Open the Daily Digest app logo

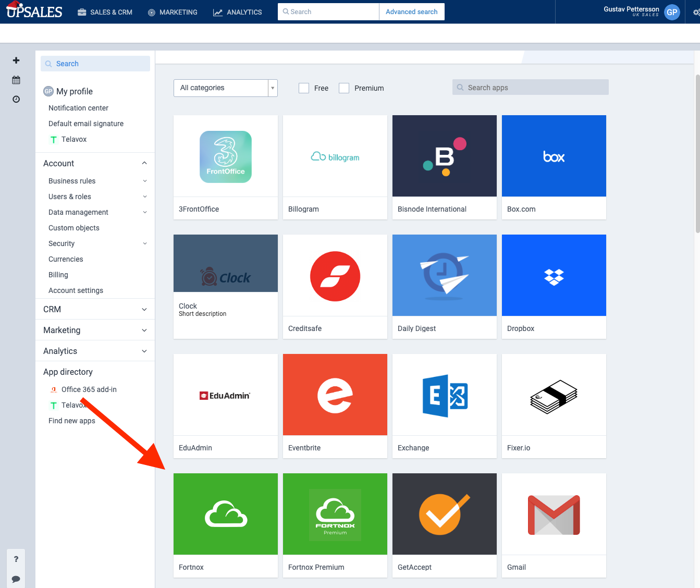pyautogui.click(x=445, y=275)
